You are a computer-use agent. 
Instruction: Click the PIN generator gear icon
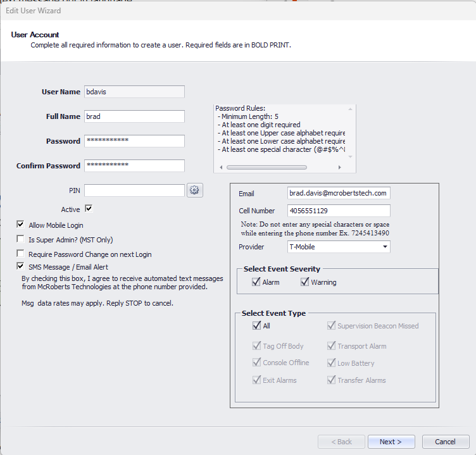pyautogui.click(x=194, y=190)
